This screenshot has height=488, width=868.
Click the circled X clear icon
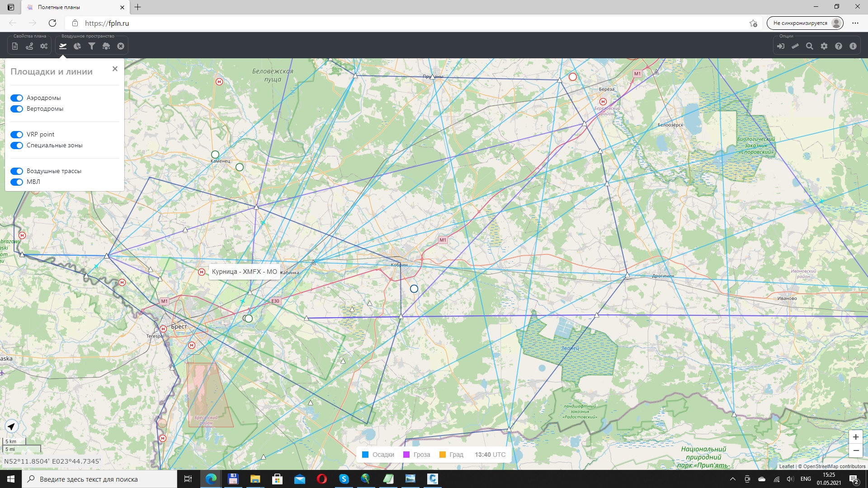[121, 46]
